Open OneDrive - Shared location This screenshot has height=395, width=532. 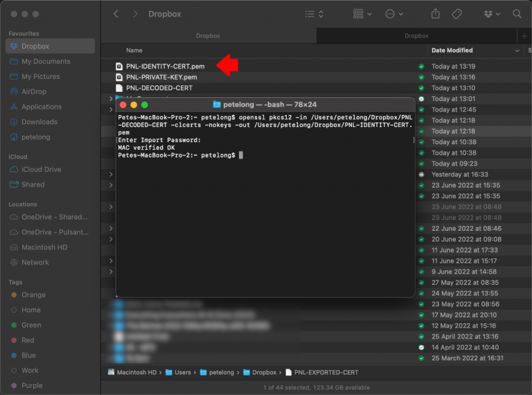[50, 217]
